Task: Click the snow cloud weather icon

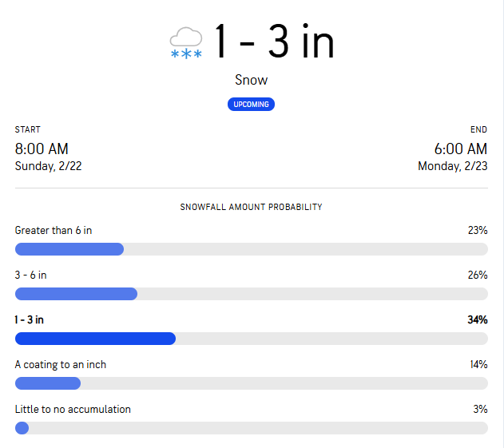Action: [186, 42]
